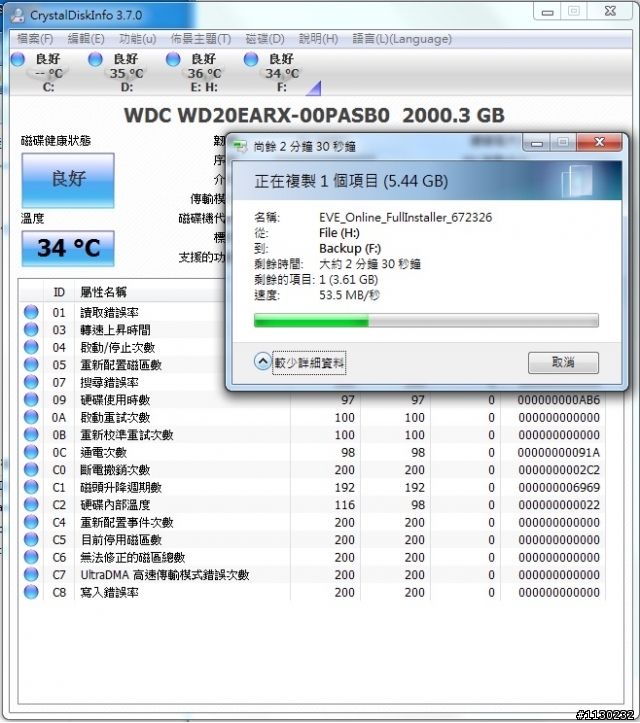Screen dimensions: 640x723
Task: Select drive D: health status icon
Action: point(95,59)
